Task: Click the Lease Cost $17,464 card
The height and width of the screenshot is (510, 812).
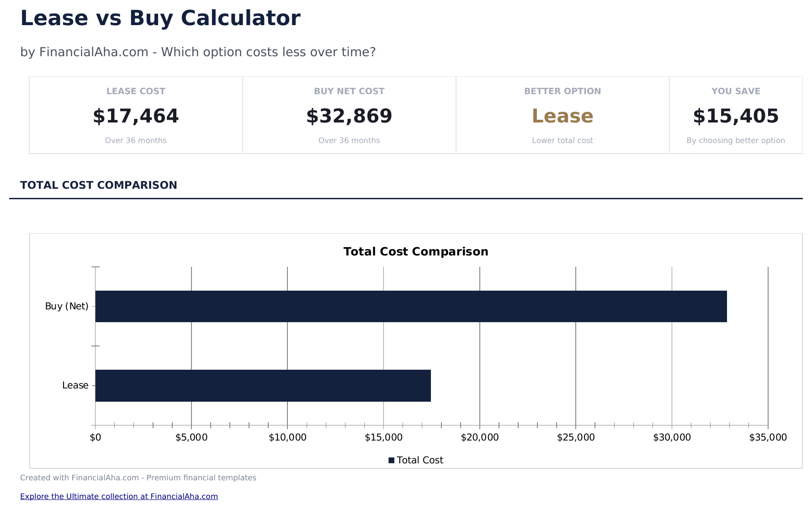Action: (x=136, y=115)
